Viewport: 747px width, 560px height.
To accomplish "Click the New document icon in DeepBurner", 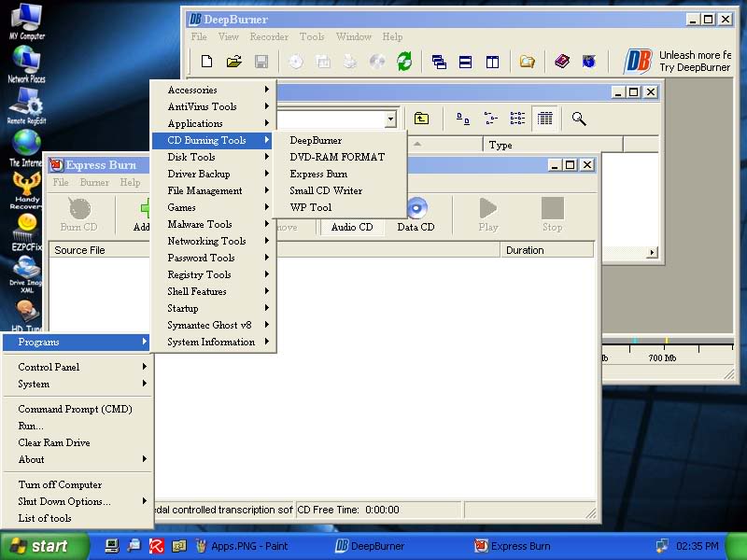I will pyautogui.click(x=206, y=62).
